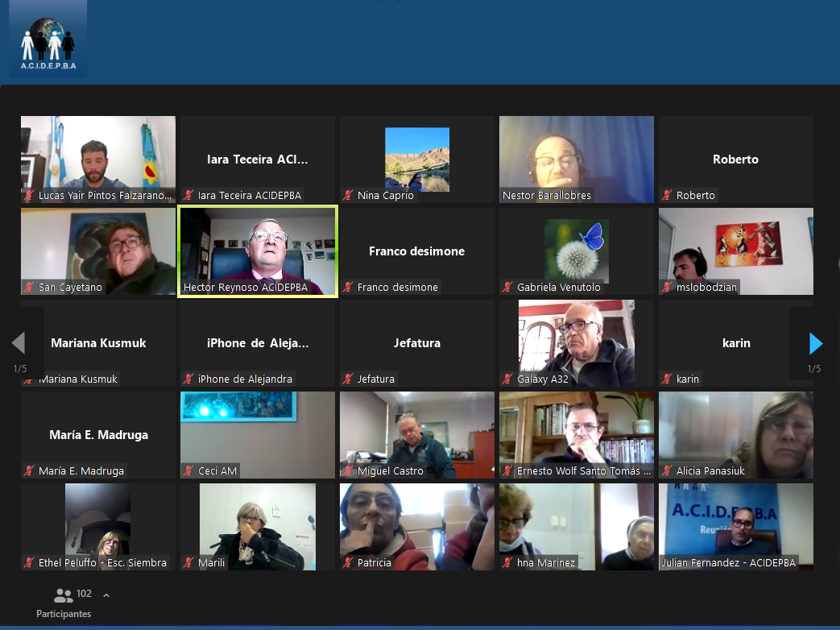Expand the caret beside participant count
Viewport: 840px width, 630px height.
[x=106, y=595]
